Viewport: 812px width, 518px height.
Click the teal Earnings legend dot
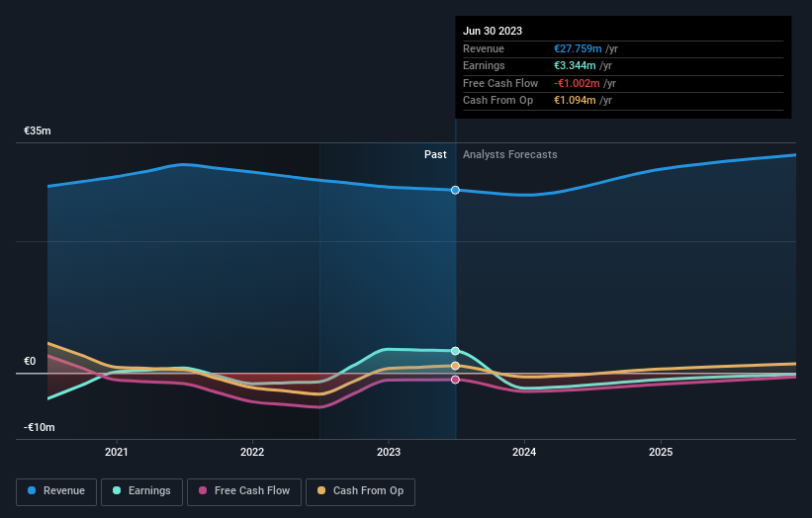[117, 490]
